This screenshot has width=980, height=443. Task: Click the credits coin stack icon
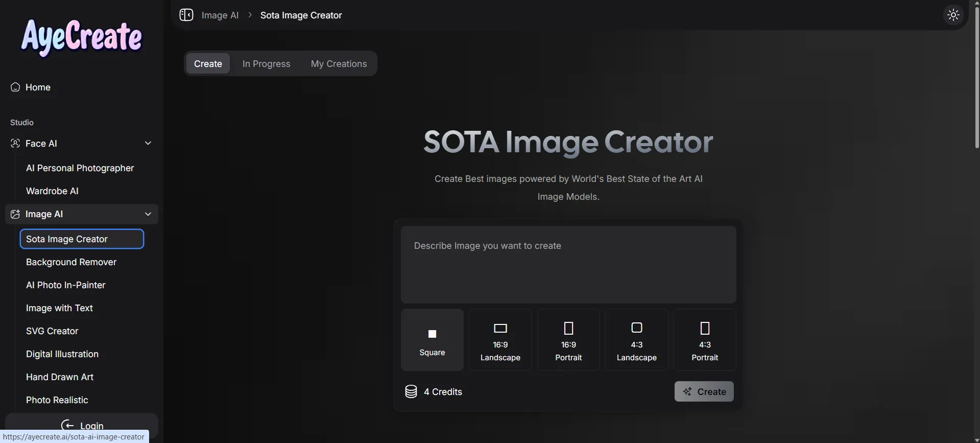click(411, 391)
